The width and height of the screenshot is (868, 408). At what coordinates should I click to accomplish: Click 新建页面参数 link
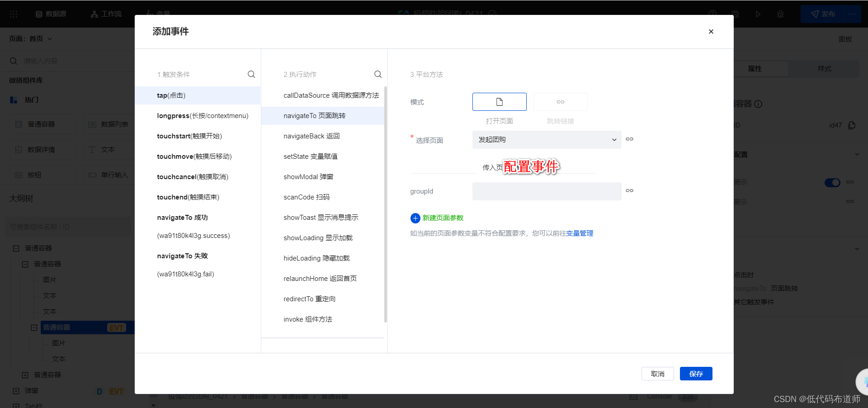point(443,218)
